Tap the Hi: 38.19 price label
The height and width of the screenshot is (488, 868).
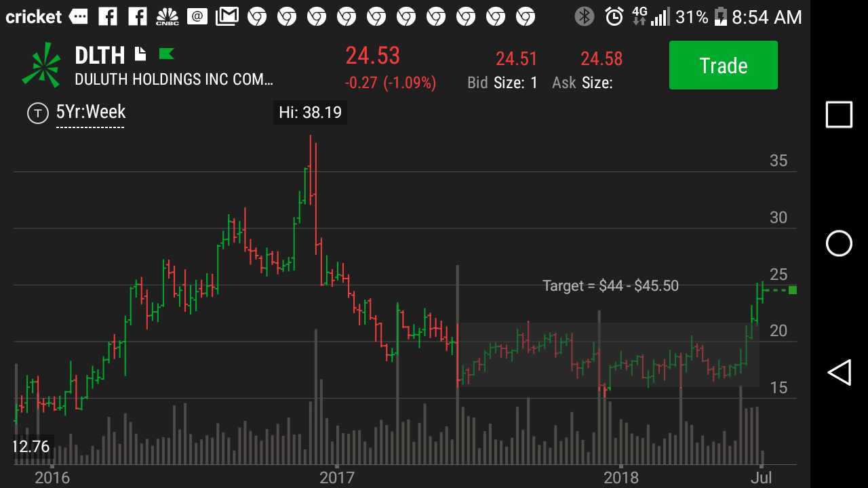click(310, 113)
